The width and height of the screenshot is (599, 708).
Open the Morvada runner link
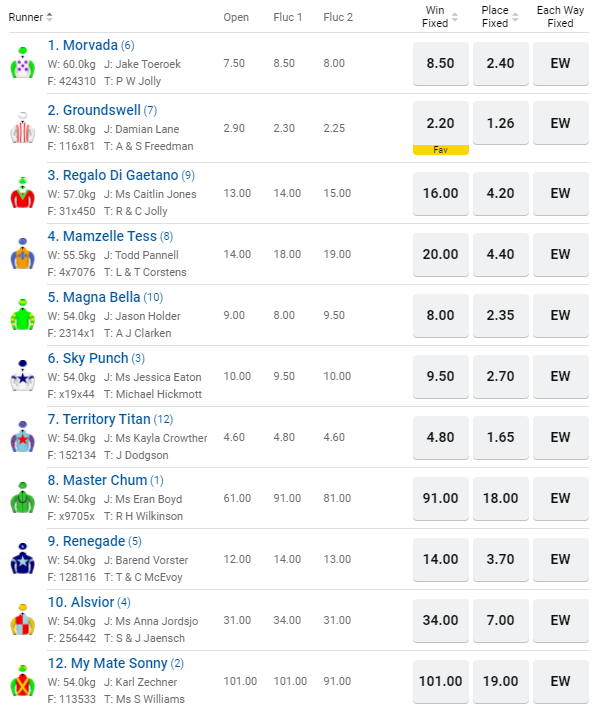coord(91,45)
